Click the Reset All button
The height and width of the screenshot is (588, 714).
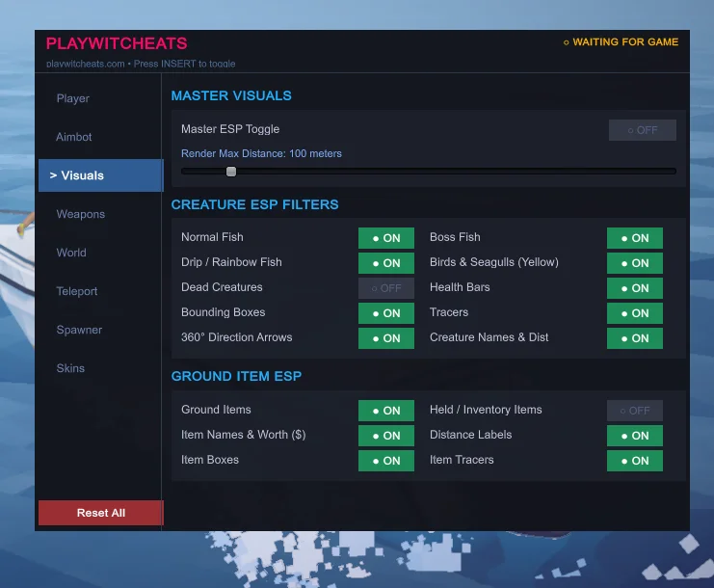(100, 513)
